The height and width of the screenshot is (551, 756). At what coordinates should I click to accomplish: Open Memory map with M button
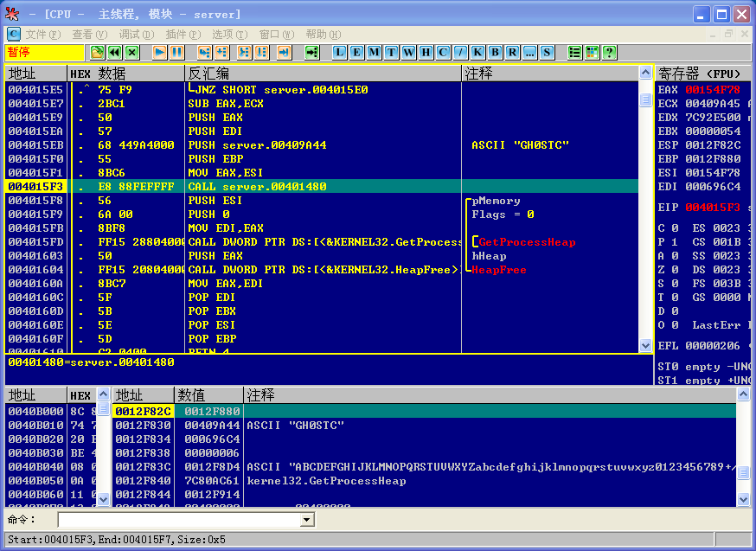tap(374, 52)
